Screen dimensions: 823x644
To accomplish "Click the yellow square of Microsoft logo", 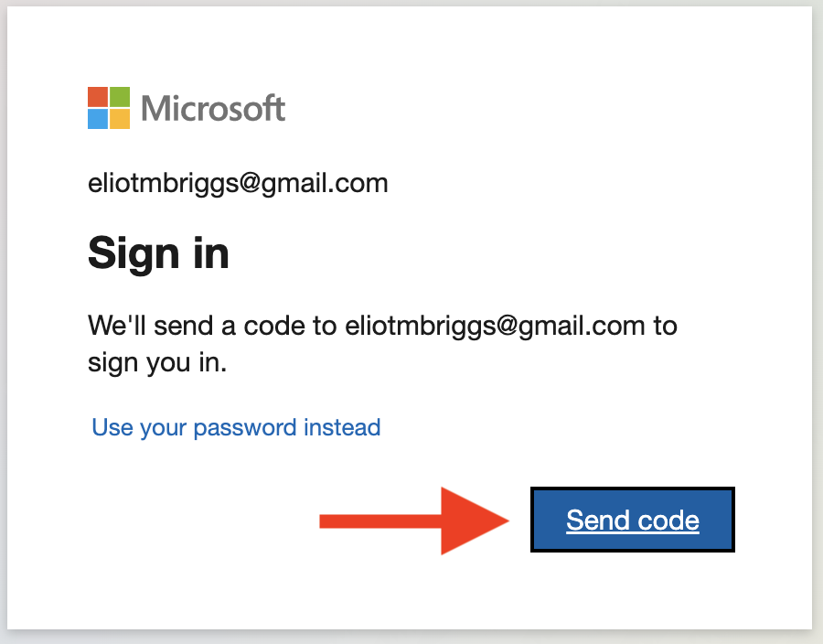I will tap(120, 119).
